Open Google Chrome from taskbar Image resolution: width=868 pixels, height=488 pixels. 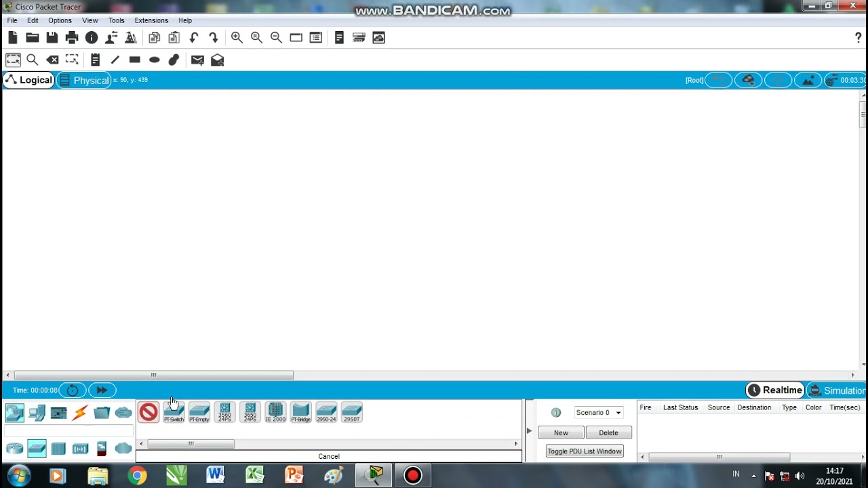tap(137, 476)
